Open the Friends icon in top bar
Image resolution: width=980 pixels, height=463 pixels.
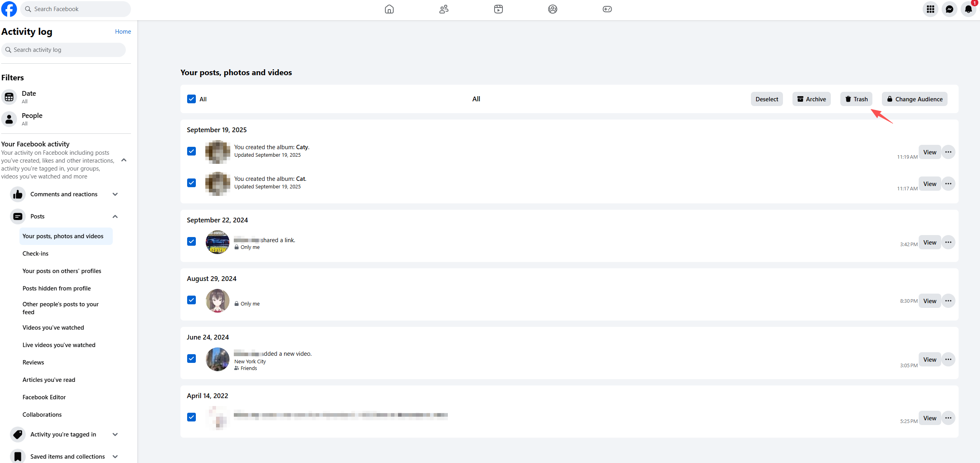(444, 9)
